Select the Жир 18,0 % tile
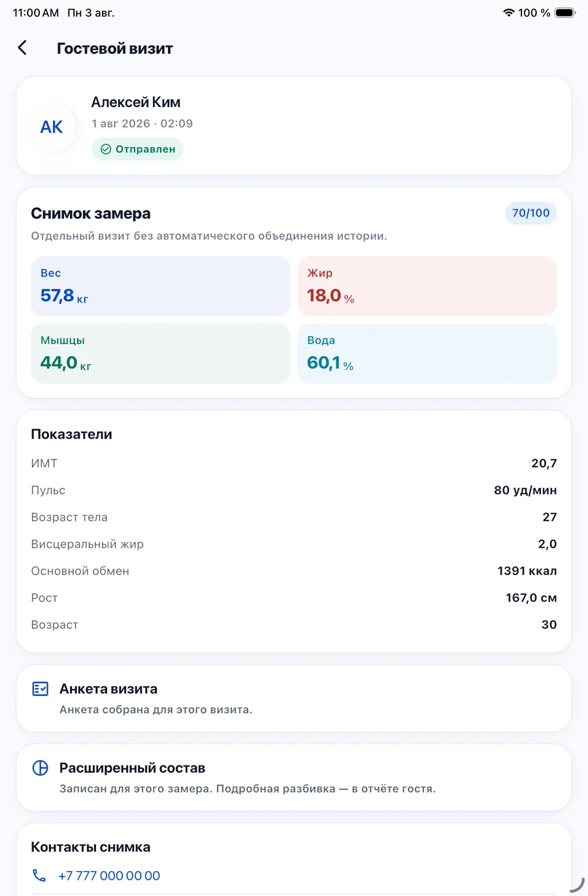 pos(427,286)
